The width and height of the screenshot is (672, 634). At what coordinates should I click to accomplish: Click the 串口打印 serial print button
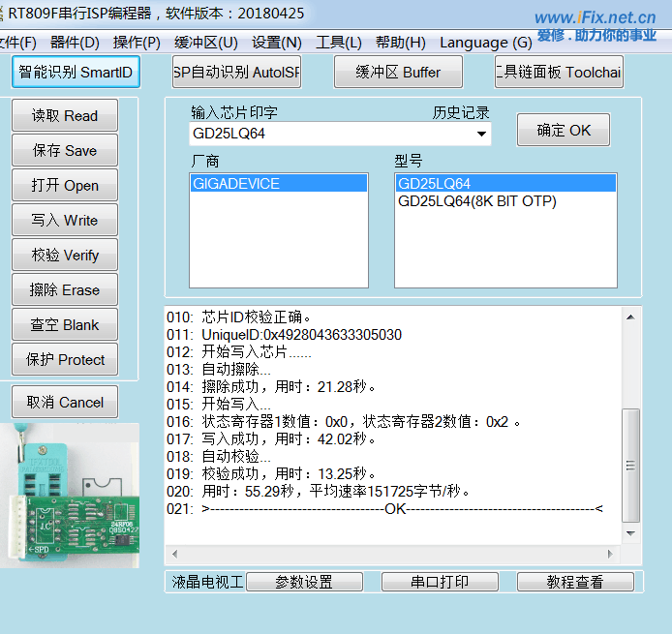pos(440,582)
